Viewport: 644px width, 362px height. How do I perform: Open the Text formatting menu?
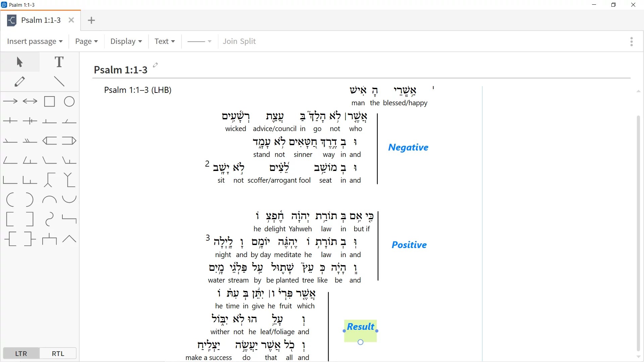coord(164,41)
